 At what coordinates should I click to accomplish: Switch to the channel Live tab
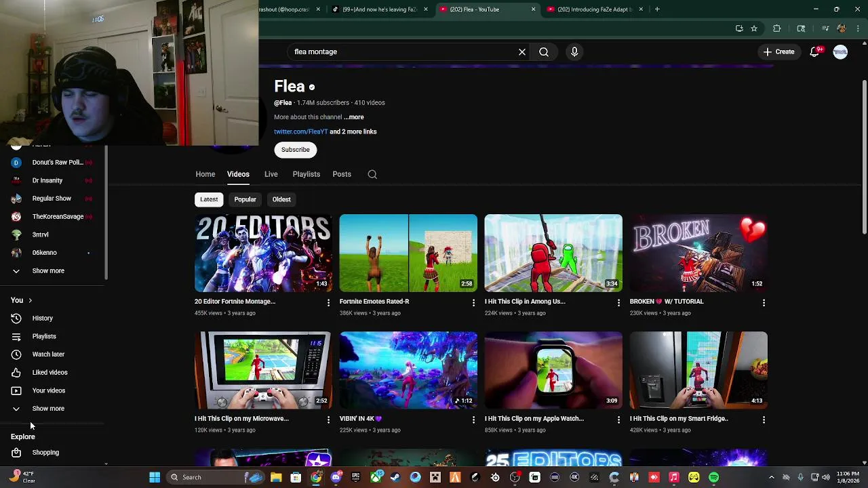[x=271, y=174]
